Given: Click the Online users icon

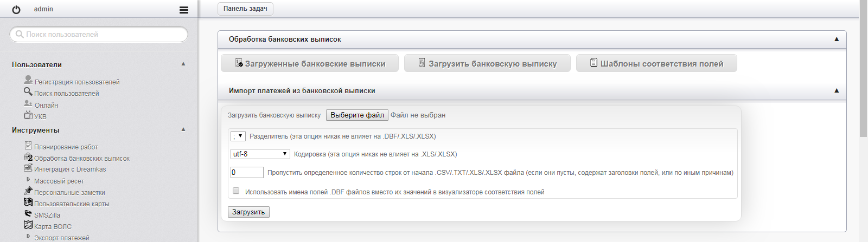Looking at the screenshot, I should pyautogui.click(x=28, y=103).
